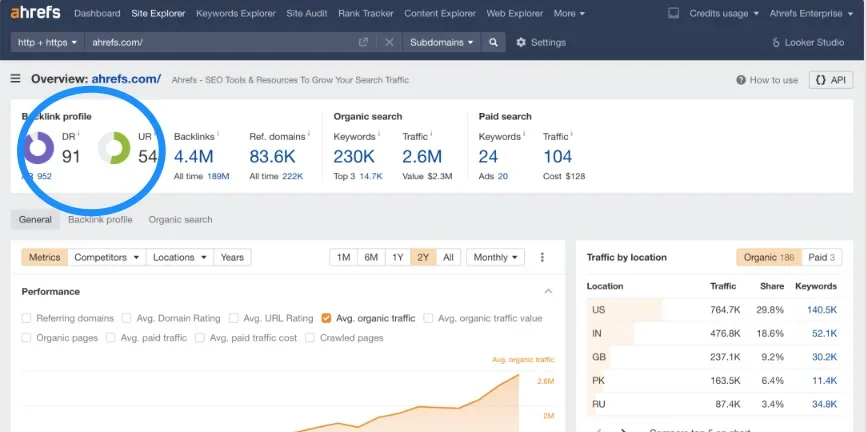Image resolution: width=866 pixels, height=432 pixels.
Task: Open the monitor icon next to Credits usage
Action: [x=673, y=13]
